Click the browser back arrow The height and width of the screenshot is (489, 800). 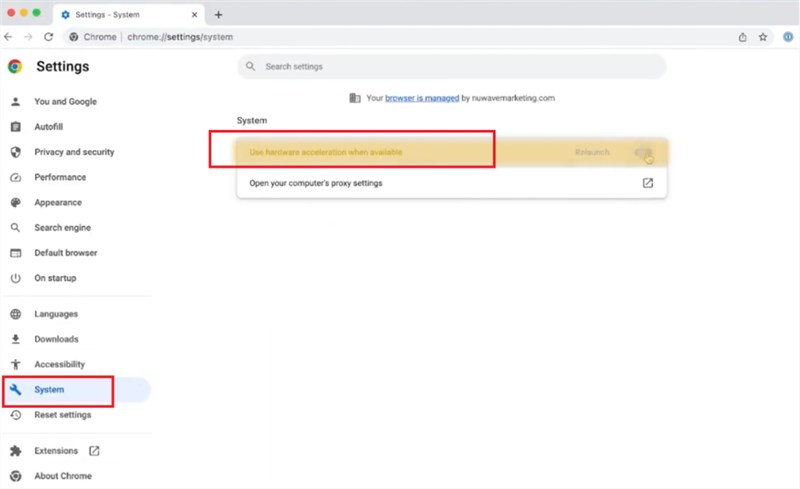tap(9, 37)
